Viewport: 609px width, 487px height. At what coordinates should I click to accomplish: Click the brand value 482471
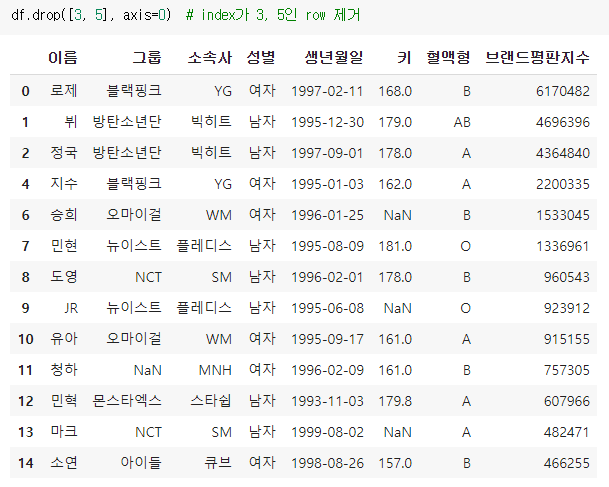click(567, 432)
